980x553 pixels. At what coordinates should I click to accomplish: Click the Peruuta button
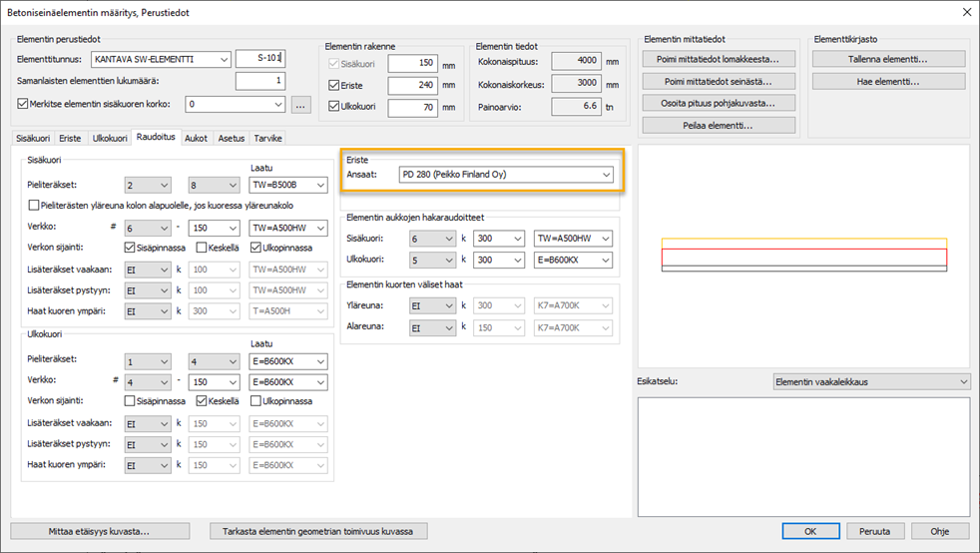[x=874, y=531]
